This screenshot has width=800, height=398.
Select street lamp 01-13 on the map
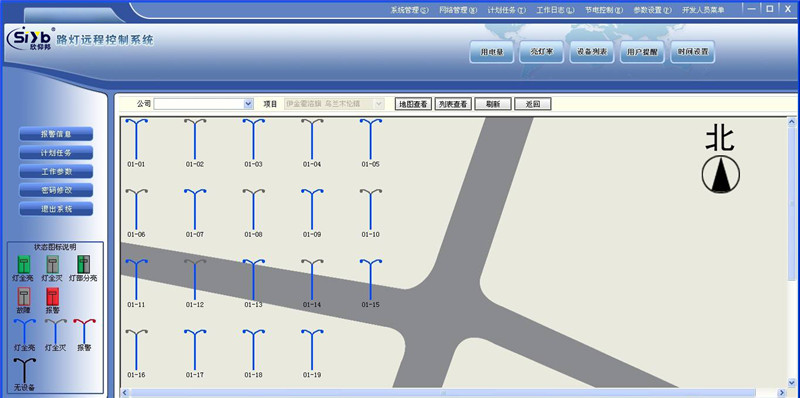254,280
